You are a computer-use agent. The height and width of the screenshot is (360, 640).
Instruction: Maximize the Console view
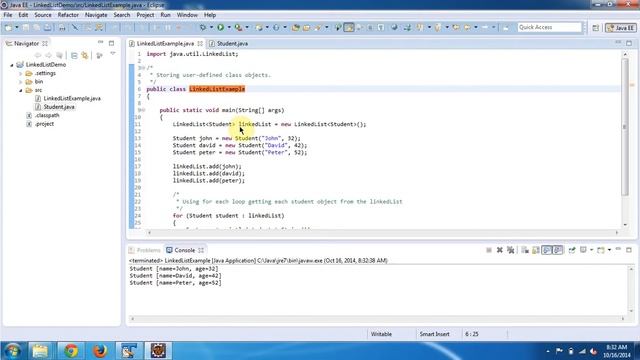point(629,249)
